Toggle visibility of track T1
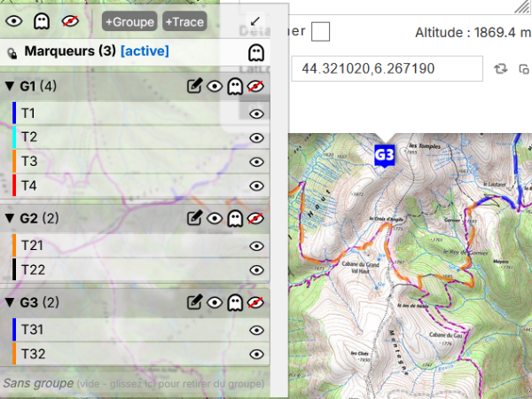 (x=257, y=113)
